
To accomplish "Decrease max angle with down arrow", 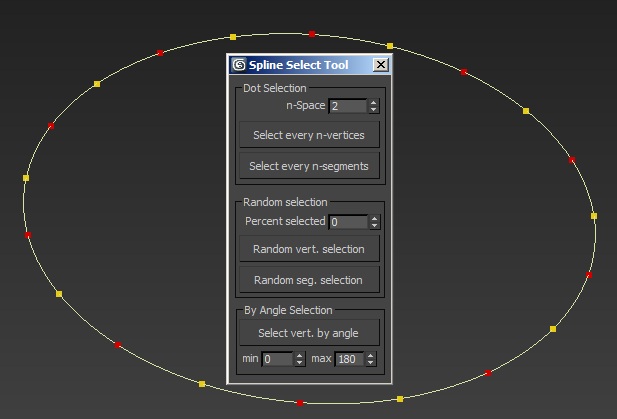I will point(370,362).
